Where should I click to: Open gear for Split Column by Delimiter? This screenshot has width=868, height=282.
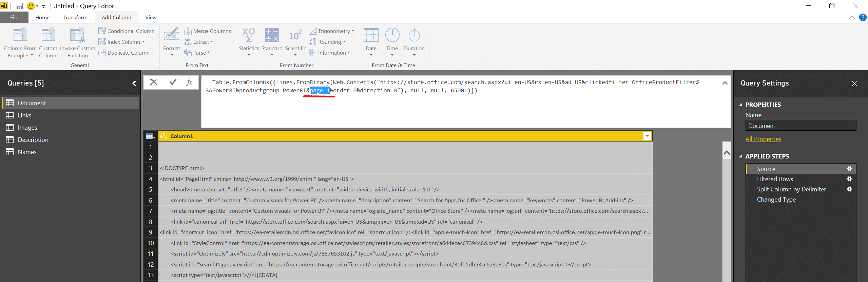coord(849,189)
